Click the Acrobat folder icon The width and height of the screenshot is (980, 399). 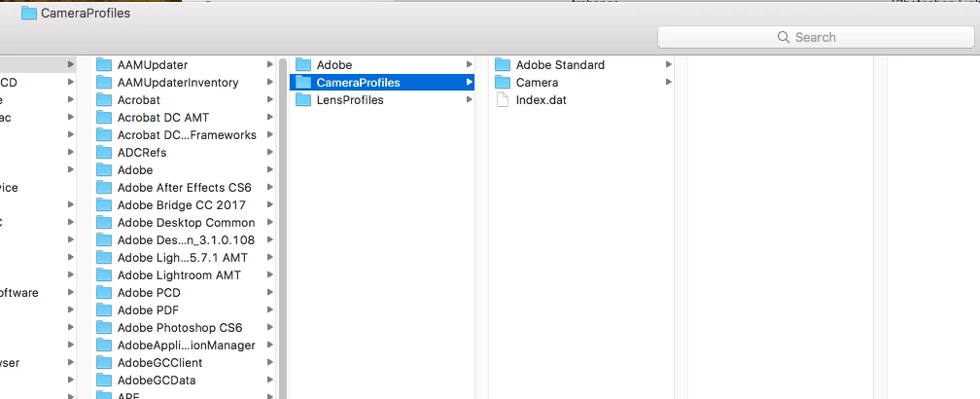click(104, 99)
